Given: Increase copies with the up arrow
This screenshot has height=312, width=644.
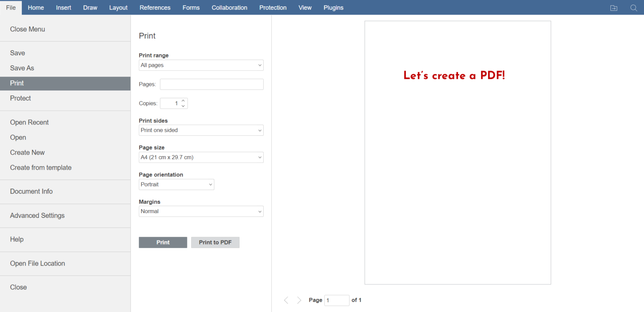Looking at the screenshot, I should 183,101.
